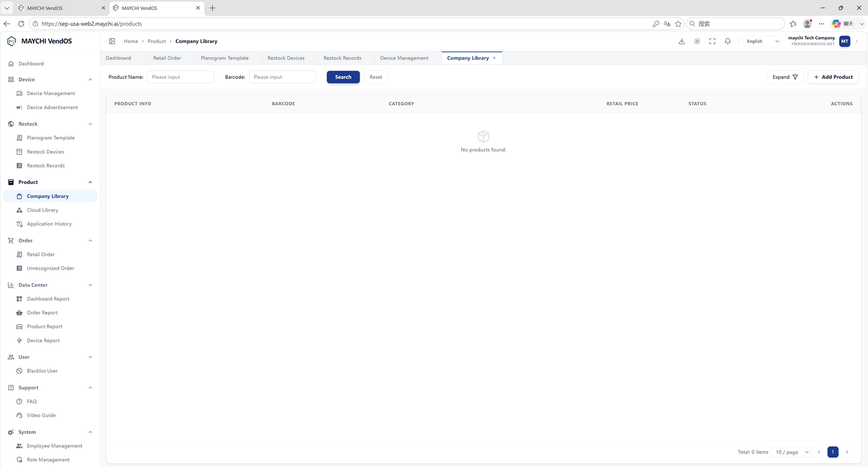Select Company Library in sidebar
The width and height of the screenshot is (868, 467).
click(x=50, y=196)
